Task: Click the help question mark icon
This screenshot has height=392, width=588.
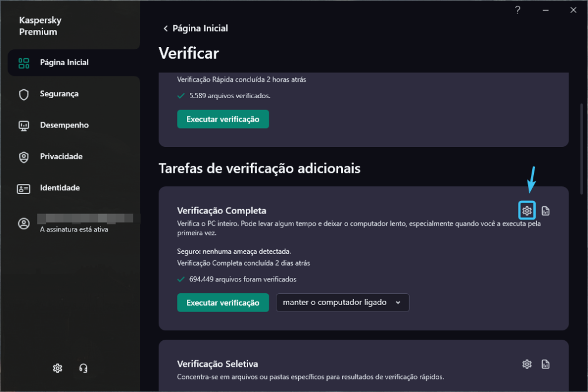Action: click(x=517, y=10)
